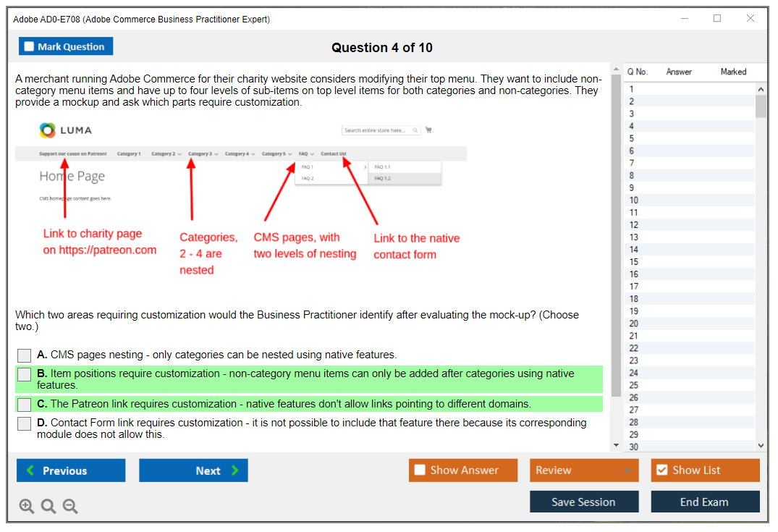The image size is (778, 532).
Task: Click the End Exam button
Action: pyautogui.click(x=704, y=502)
